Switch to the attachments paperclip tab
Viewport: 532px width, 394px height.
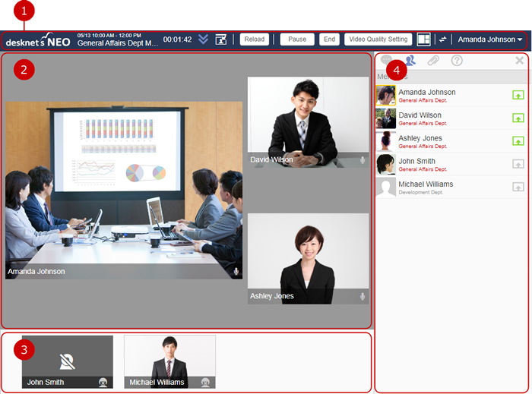tap(433, 60)
